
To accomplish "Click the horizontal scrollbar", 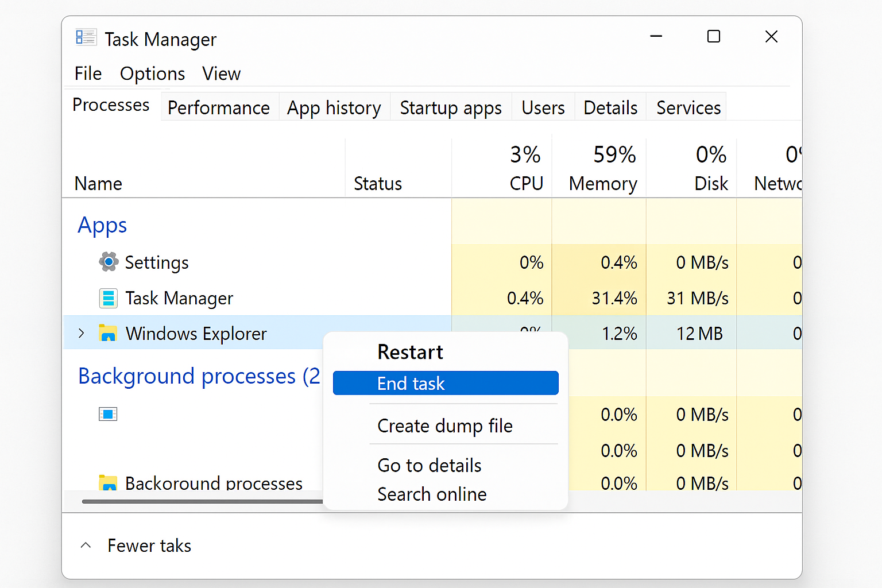I will coord(202,501).
